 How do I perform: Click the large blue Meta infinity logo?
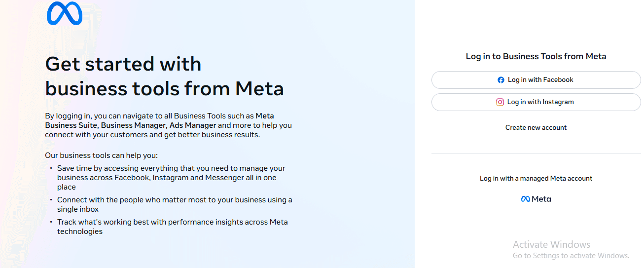65,13
